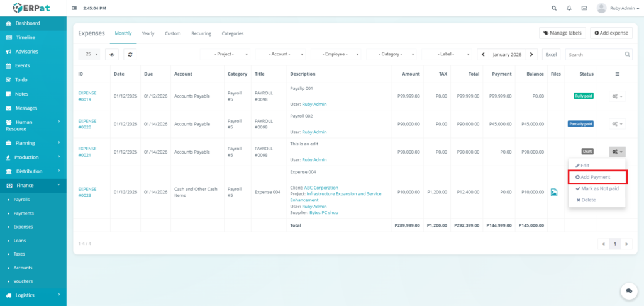Image resolution: width=644 pixels, height=306 pixels.
Task: Go to the next month using right arrow
Action: pyautogui.click(x=532, y=55)
